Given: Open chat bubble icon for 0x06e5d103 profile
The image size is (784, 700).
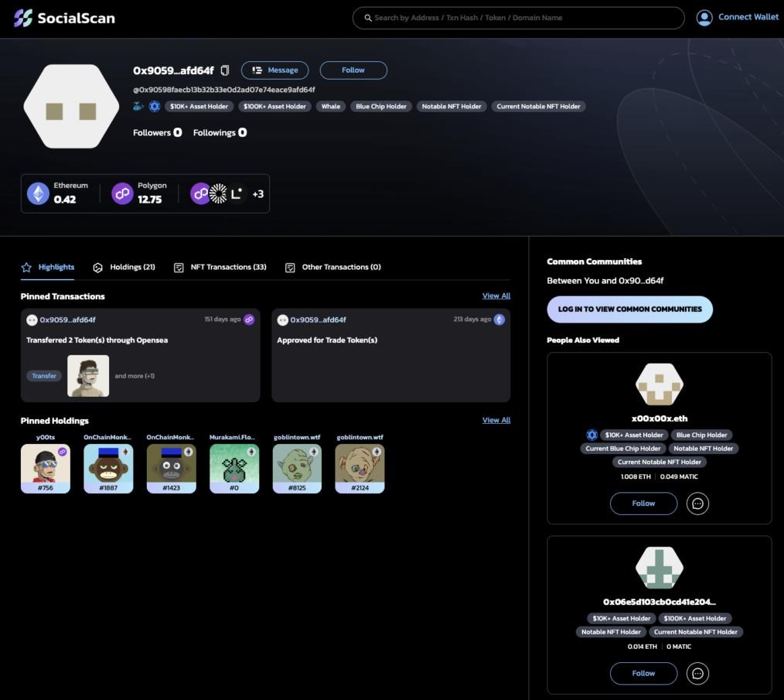Looking at the screenshot, I should tap(697, 674).
